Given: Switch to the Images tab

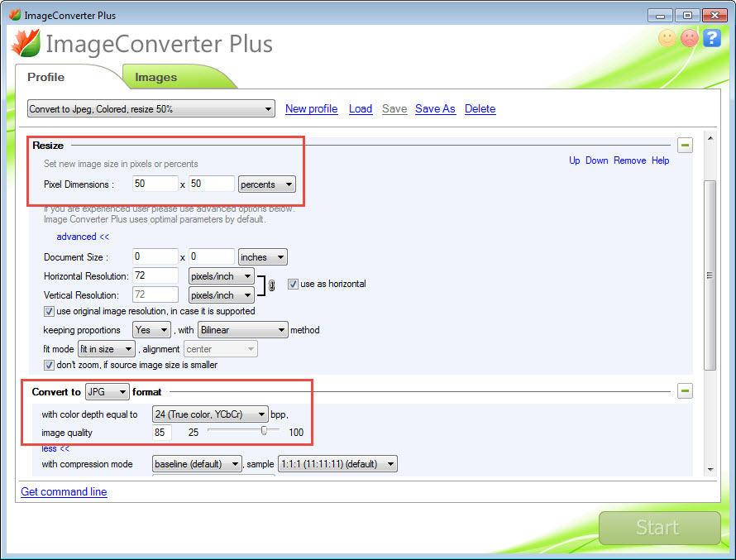Looking at the screenshot, I should coord(155,77).
